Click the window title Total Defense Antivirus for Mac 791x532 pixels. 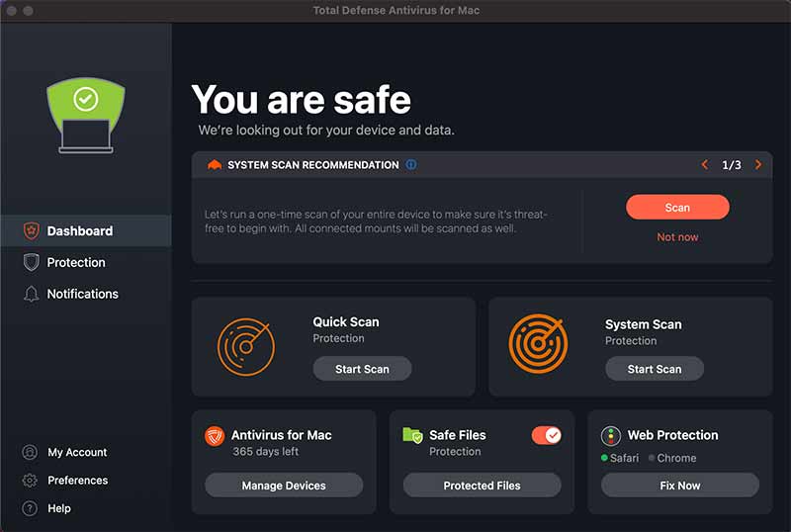coord(396,10)
